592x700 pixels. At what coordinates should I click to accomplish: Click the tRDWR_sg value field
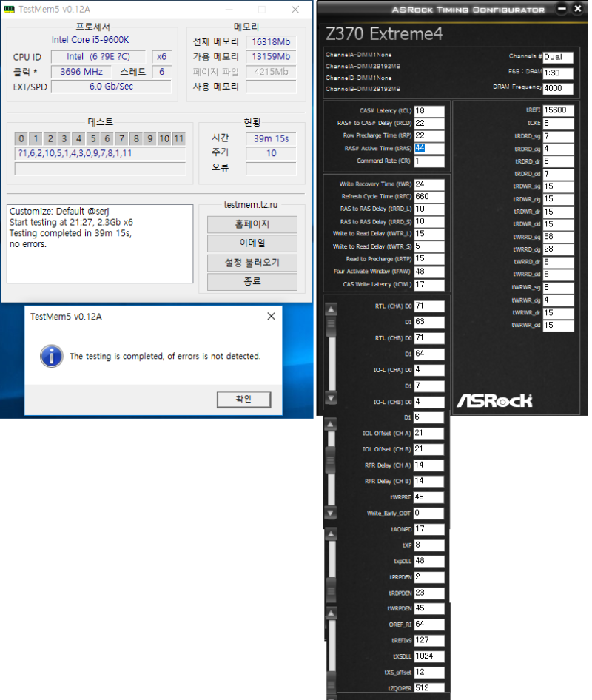point(558,186)
